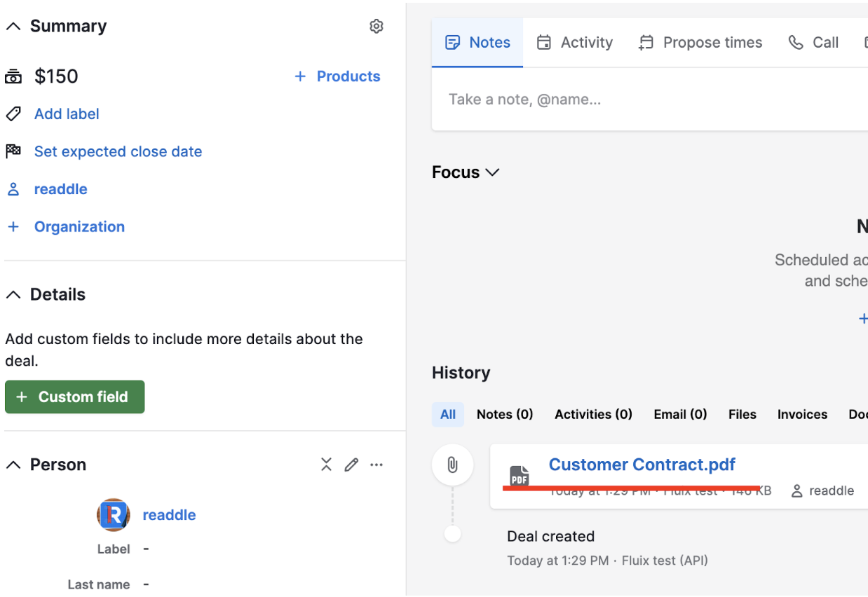The height and width of the screenshot is (597, 868).
Task: Switch to the Activity tab
Action: (575, 42)
